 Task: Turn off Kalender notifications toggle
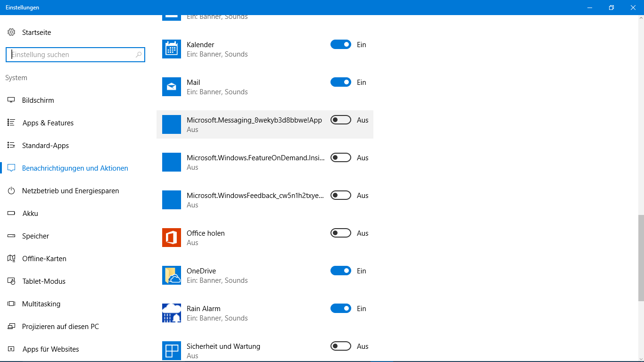(x=341, y=44)
